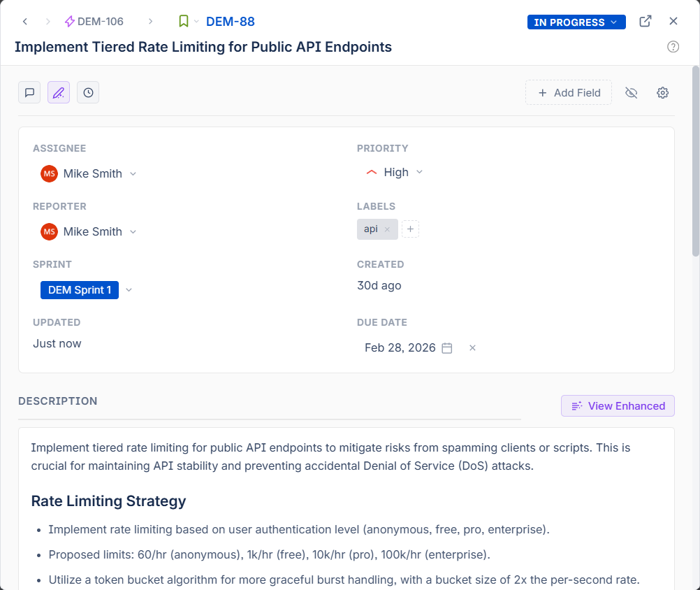Change priority via the High dropdown
This screenshot has height=590, width=700.
(x=419, y=172)
